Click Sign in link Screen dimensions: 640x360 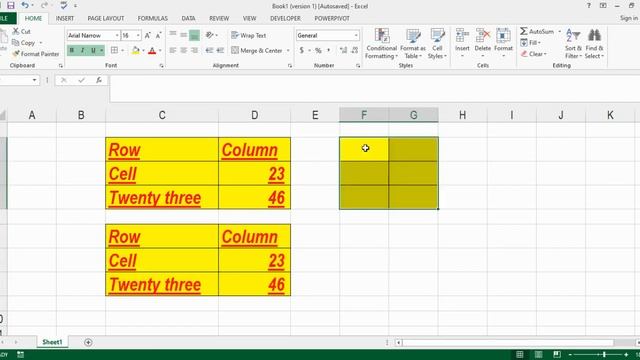click(x=629, y=18)
